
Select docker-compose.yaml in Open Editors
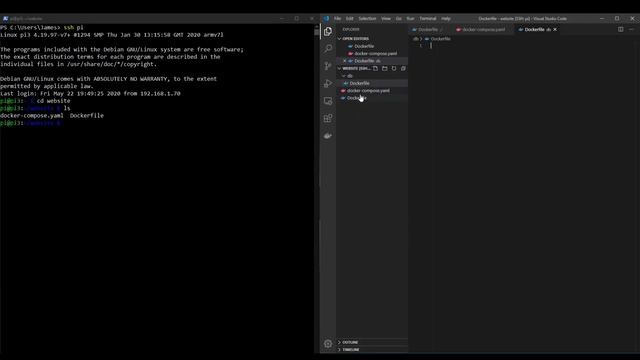(376, 53)
